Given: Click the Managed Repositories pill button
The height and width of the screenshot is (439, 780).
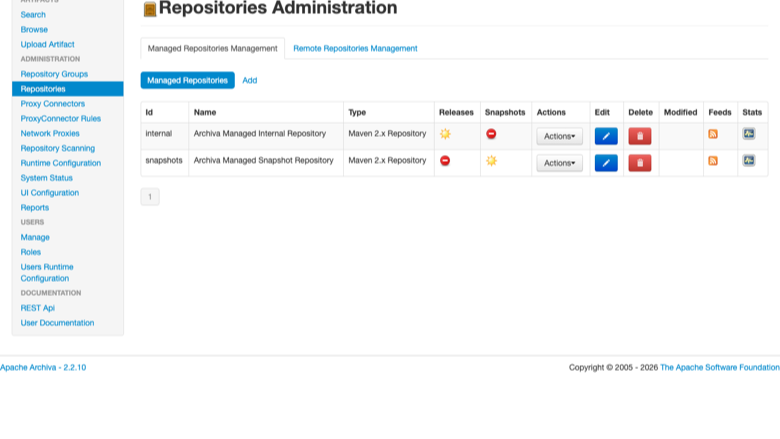Looking at the screenshot, I should [188, 81].
